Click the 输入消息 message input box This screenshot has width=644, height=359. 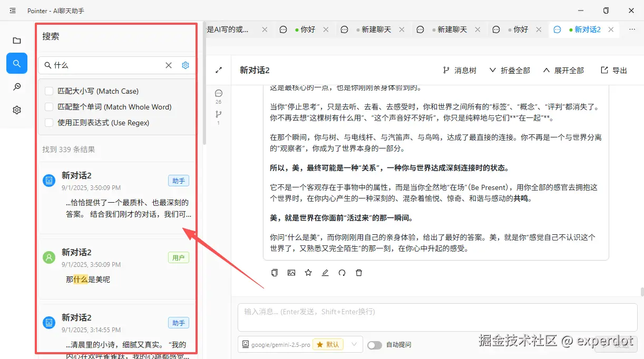[437, 317]
